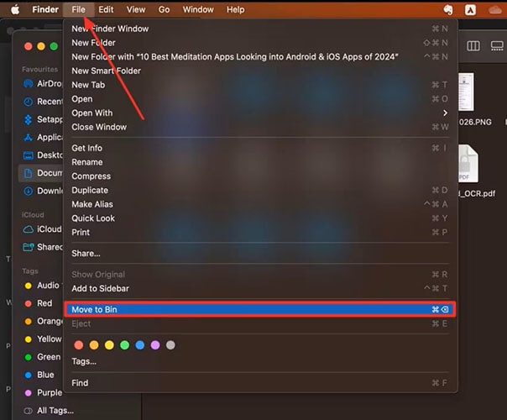
Task: Filter by Purple tag in sidebar
Action: click(42, 393)
